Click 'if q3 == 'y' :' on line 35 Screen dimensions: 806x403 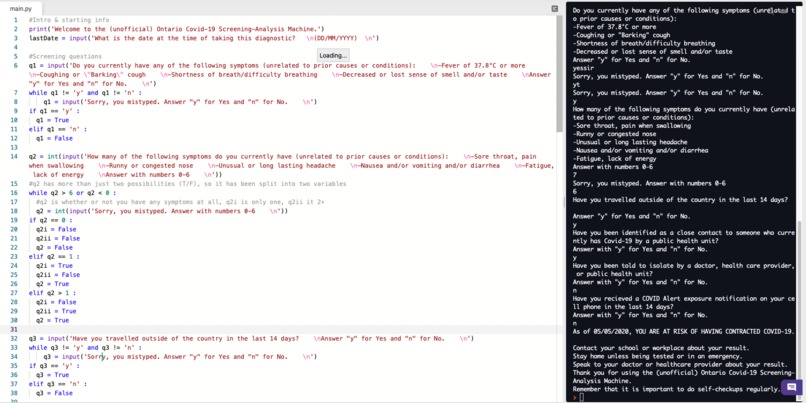[x=54, y=366]
